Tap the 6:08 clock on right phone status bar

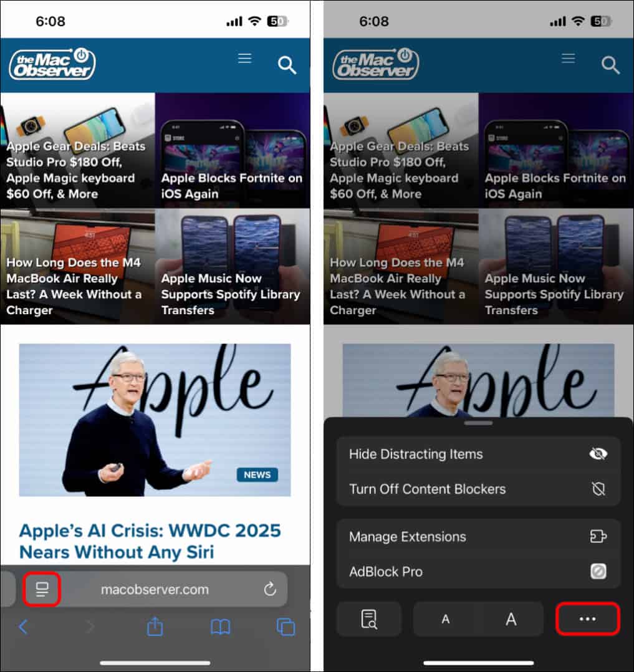pyautogui.click(x=374, y=21)
